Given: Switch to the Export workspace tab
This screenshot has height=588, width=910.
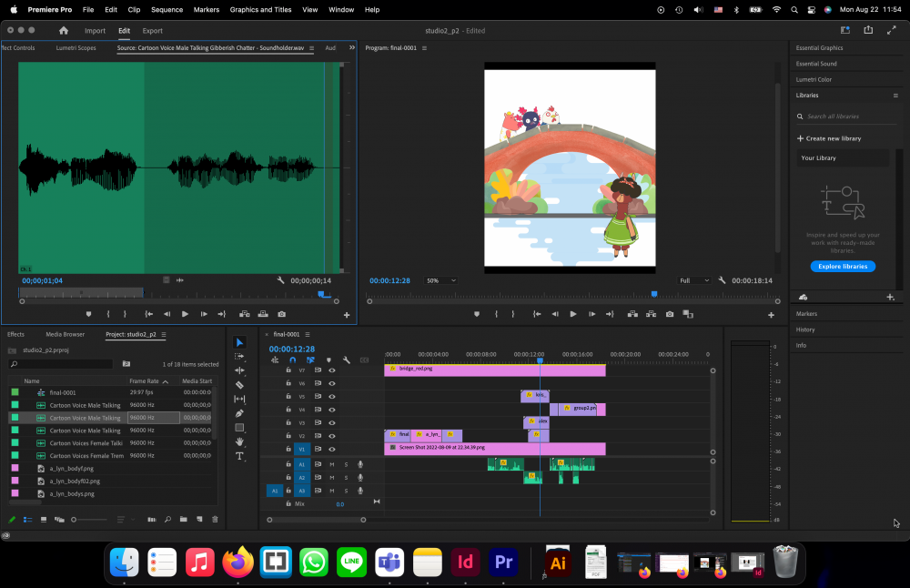Looking at the screenshot, I should tap(152, 31).
